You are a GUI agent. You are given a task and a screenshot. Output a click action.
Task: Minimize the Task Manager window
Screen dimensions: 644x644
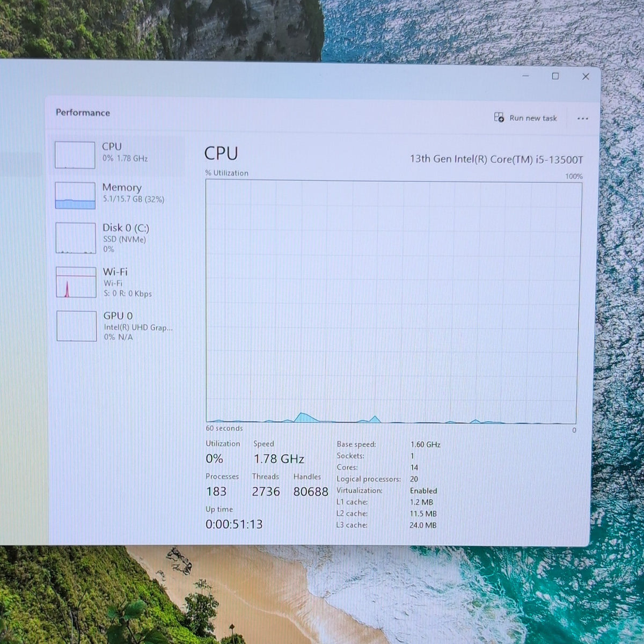[x=525, y=76]
